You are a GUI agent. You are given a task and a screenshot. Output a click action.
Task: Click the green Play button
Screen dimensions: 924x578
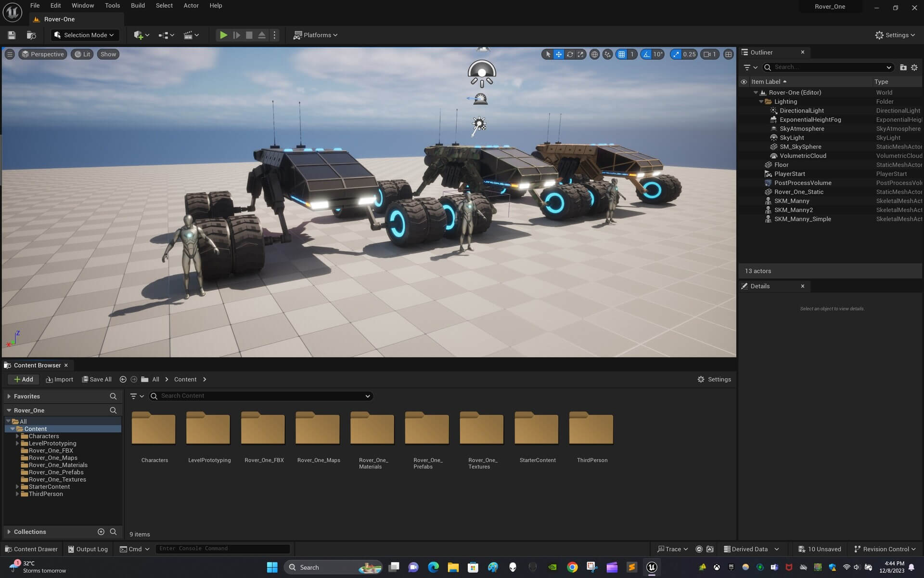pos(223,35)
